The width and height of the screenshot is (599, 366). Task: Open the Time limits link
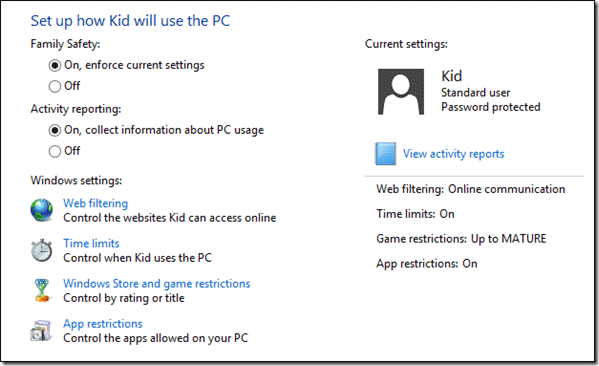[x=91, y=243]
